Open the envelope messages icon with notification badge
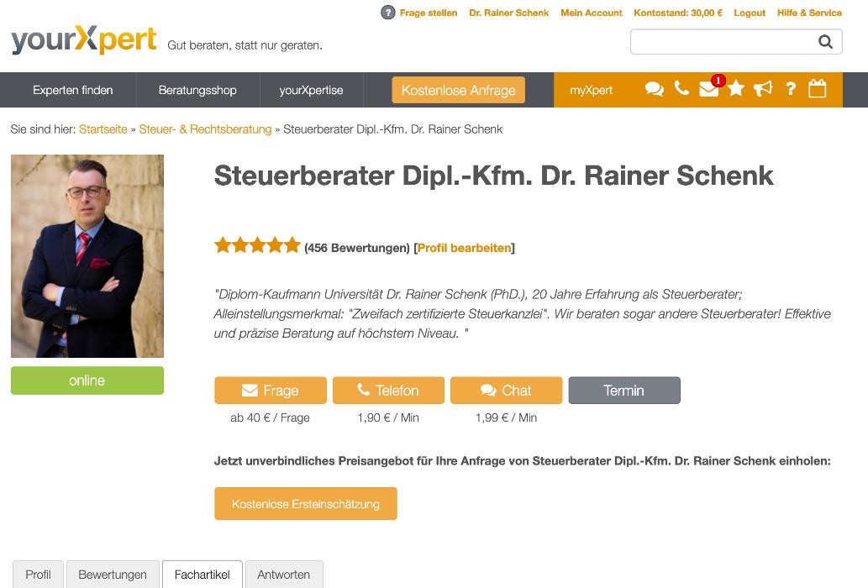Image resolution: width=868 pixels, height=588 pixels. (709, 89)
